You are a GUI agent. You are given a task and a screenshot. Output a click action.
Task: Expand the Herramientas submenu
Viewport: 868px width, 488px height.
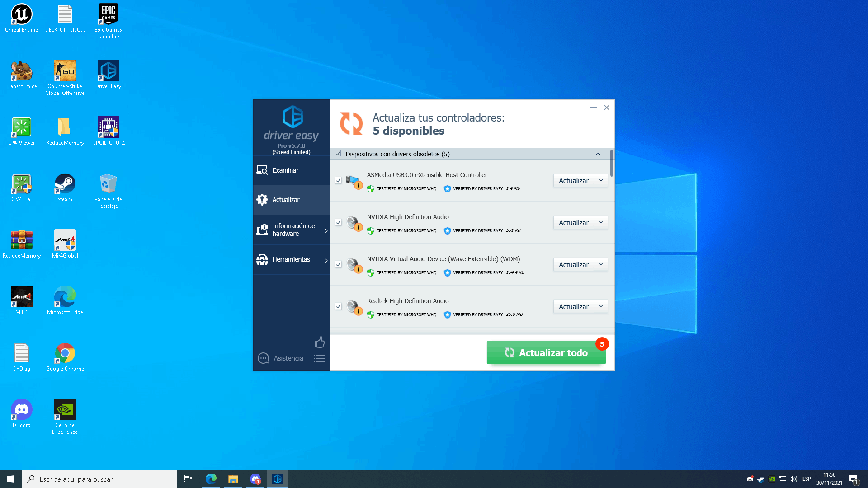292,259
